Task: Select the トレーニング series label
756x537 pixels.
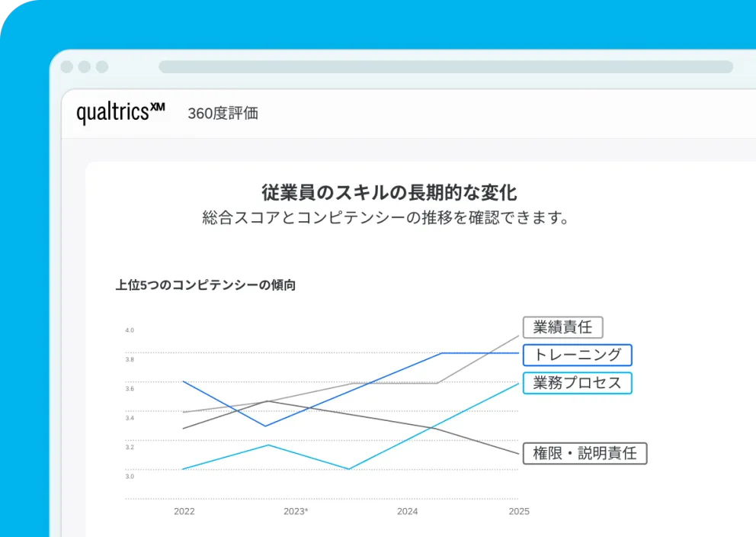Action: coord(577,355)
